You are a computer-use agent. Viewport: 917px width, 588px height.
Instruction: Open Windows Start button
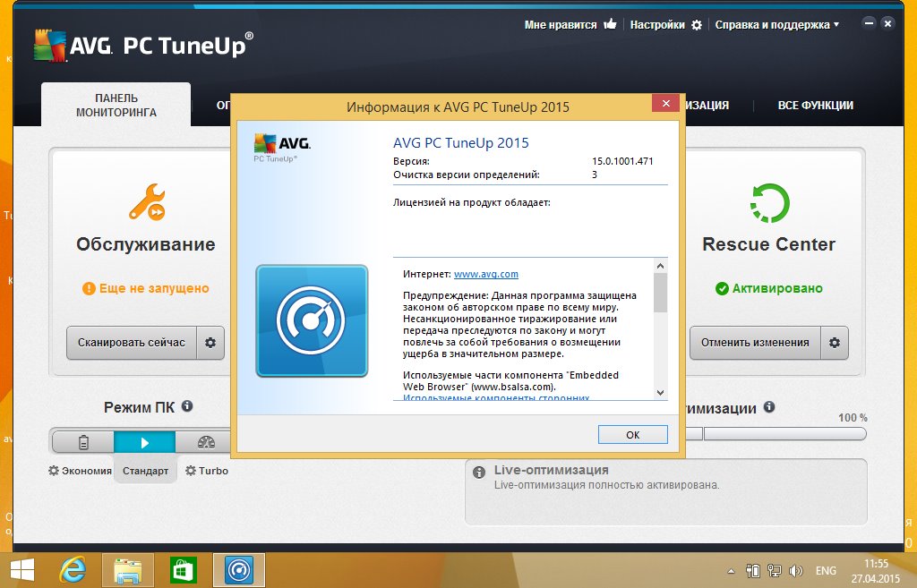tap(22, 570)
